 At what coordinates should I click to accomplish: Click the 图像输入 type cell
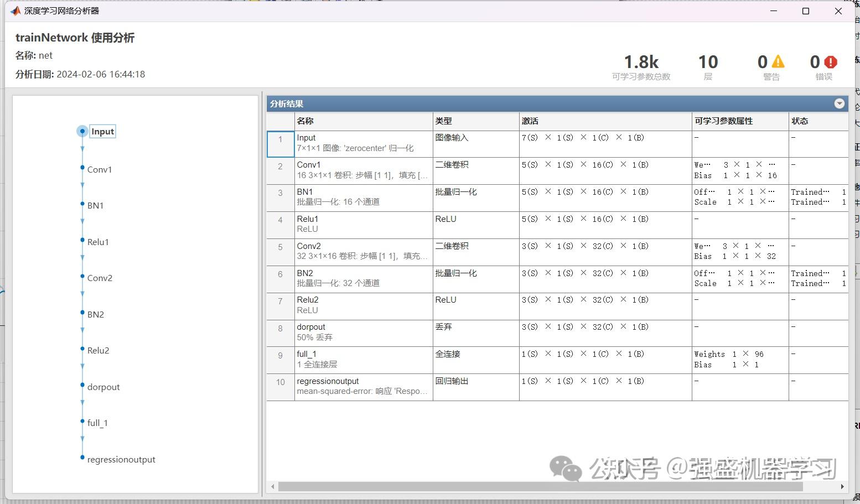476,144
